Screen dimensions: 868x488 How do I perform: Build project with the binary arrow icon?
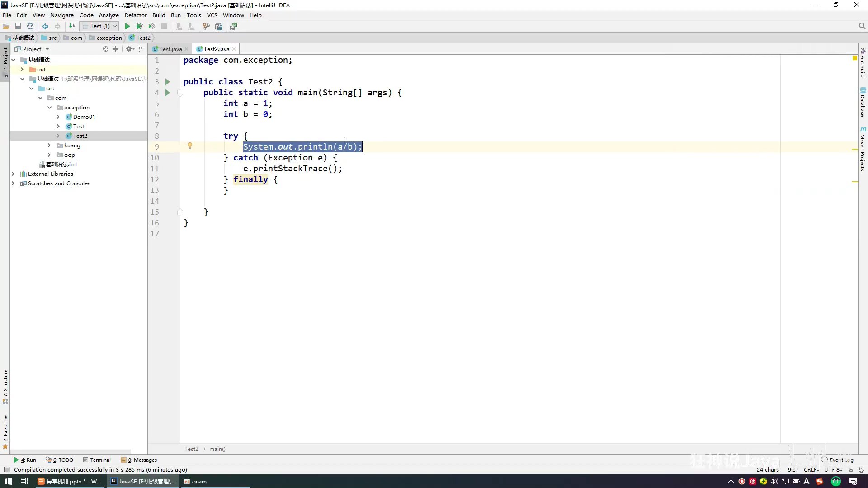point(72,26)
